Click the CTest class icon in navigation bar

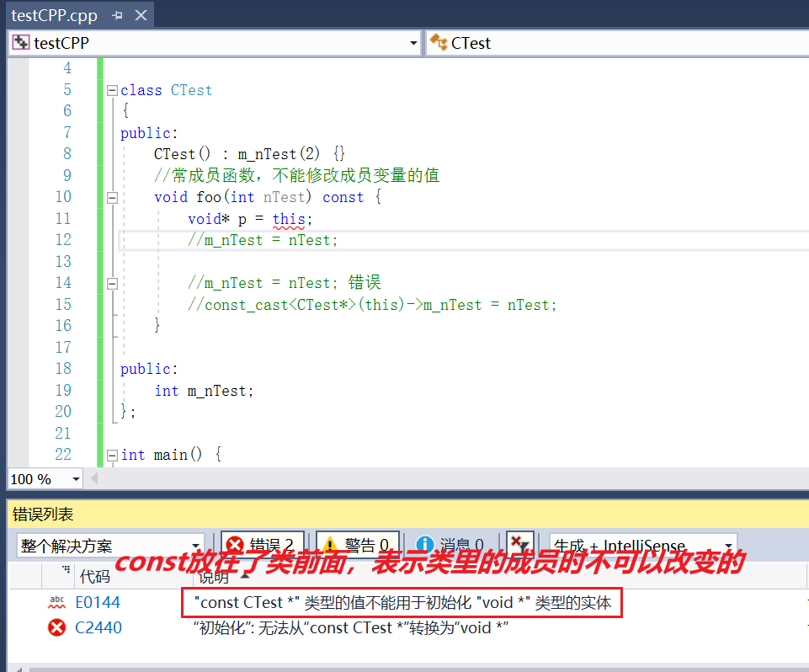click(x=439, y=42)
